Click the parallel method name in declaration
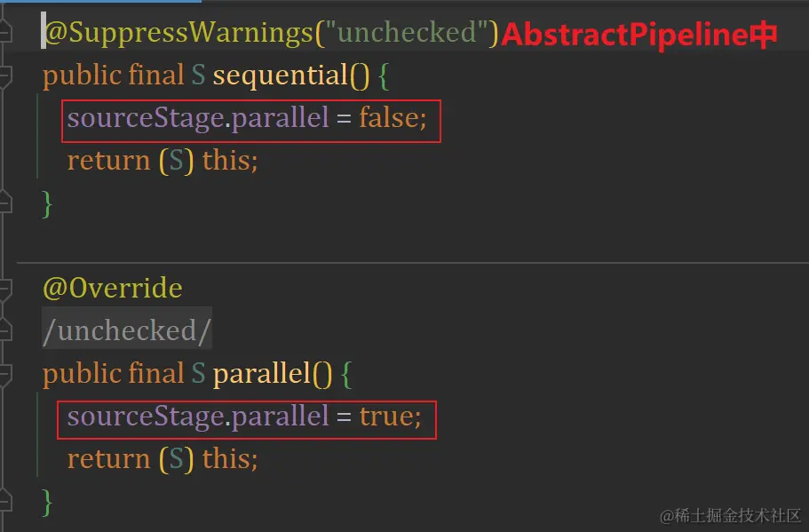809x532 pixels. pos(262,374)
